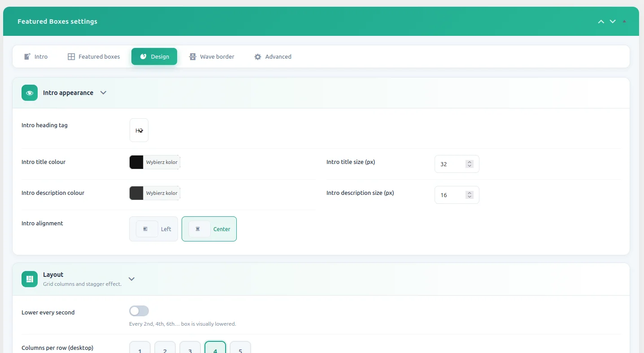Open the Featured boxes tab
The width and height of the screenshot is (644, 353).
[94, 56]
